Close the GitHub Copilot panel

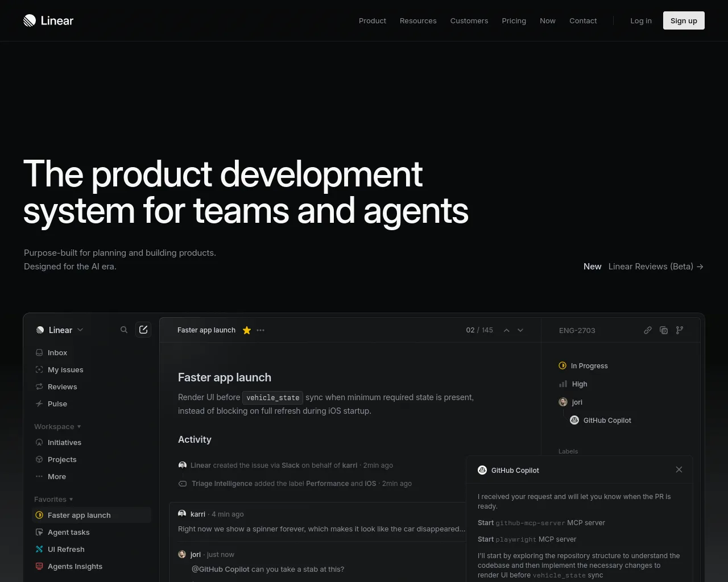click(x=679, y=469)
